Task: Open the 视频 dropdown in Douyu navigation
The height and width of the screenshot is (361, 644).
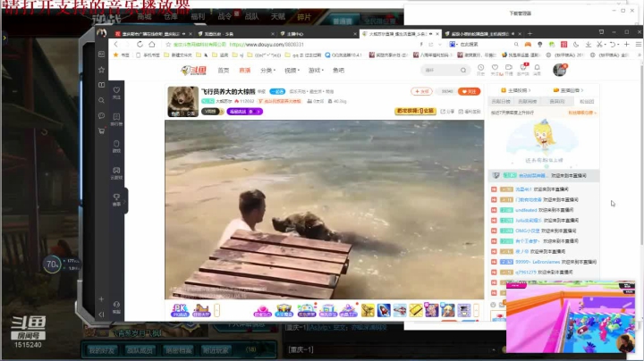Action: point(292,71)
